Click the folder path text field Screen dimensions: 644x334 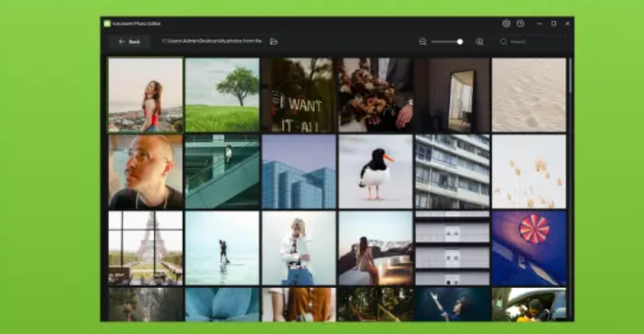pos(212,41)
